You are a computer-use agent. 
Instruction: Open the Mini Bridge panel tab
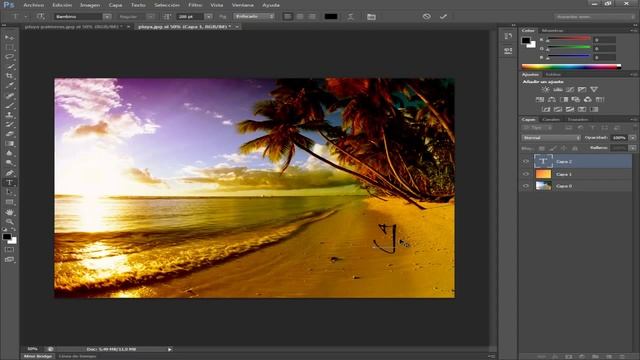click(x=37, y=356)
